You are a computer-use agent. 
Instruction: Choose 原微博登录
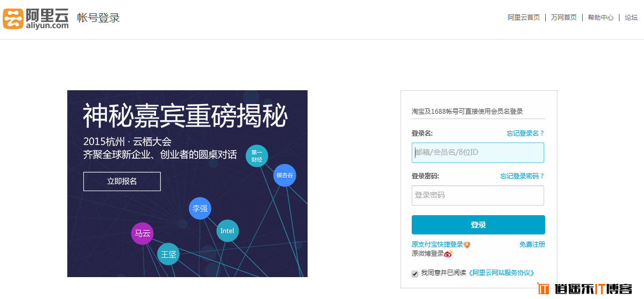(x=428, y=254)
